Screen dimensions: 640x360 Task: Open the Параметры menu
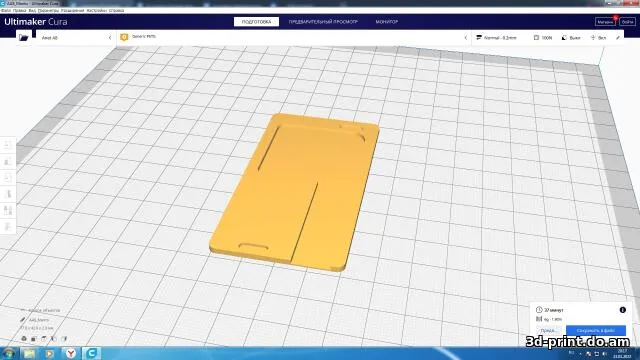pos(48,10)
